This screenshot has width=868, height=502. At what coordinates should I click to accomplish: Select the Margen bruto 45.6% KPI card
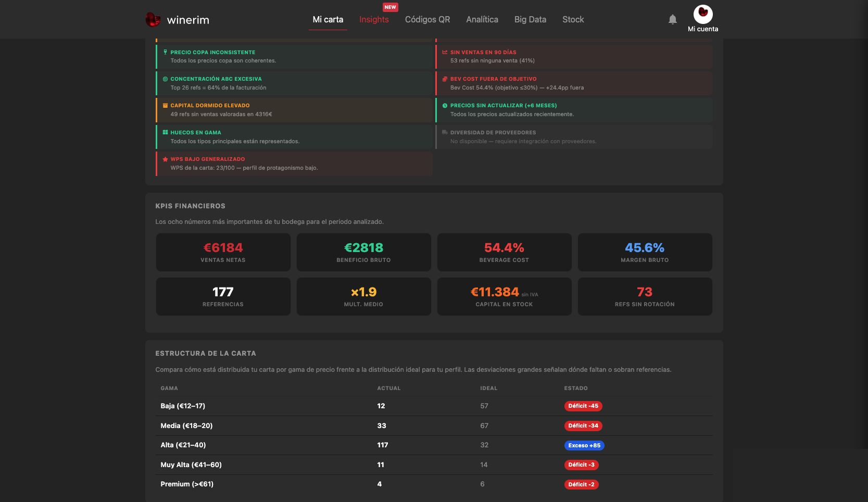coord(645,252)
